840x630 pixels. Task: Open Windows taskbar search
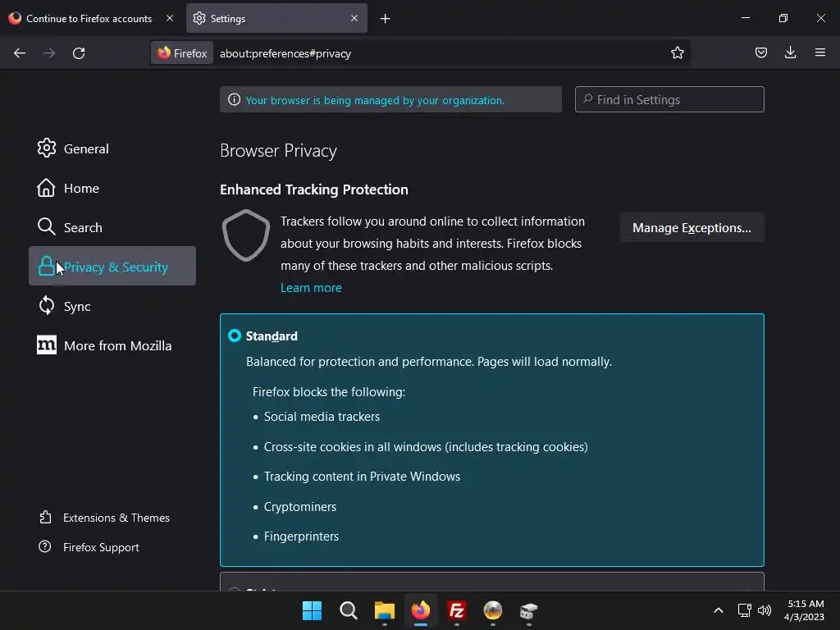pos(348,610)
